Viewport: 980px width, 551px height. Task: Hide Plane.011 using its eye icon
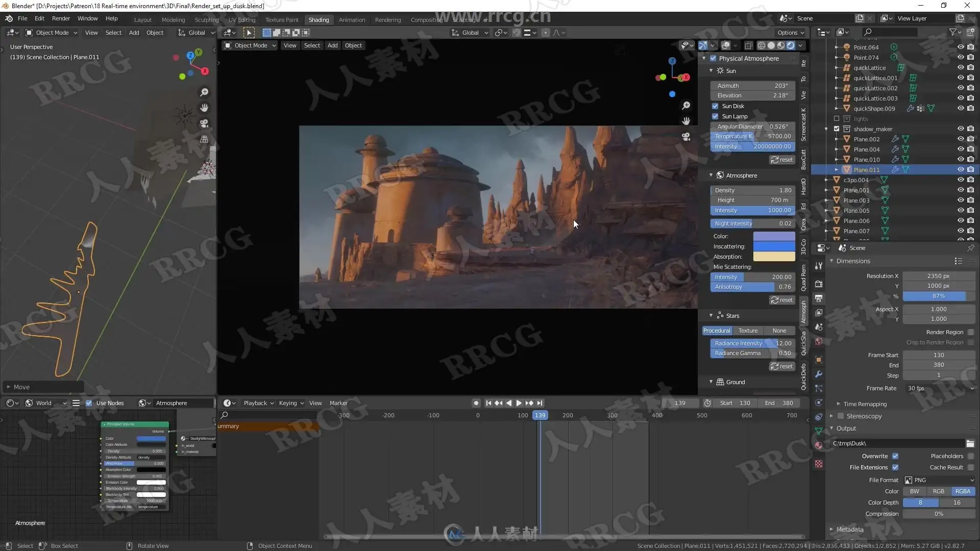(960, 170)
